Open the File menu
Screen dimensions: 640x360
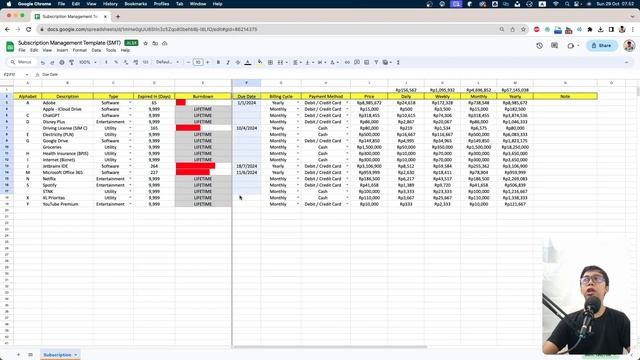22,50
